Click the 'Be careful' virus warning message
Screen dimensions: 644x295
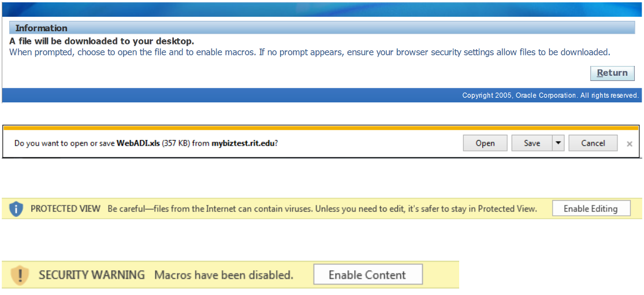(322, 209)
